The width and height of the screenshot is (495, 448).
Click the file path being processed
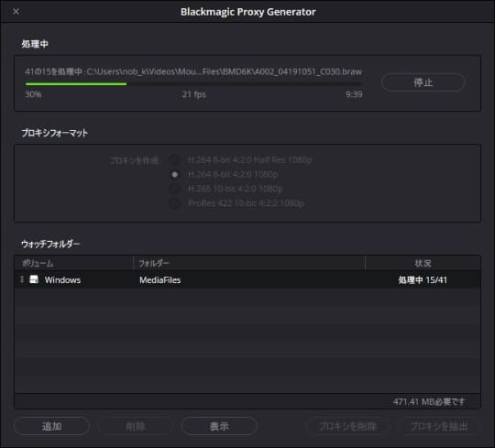tap(225, 71)
